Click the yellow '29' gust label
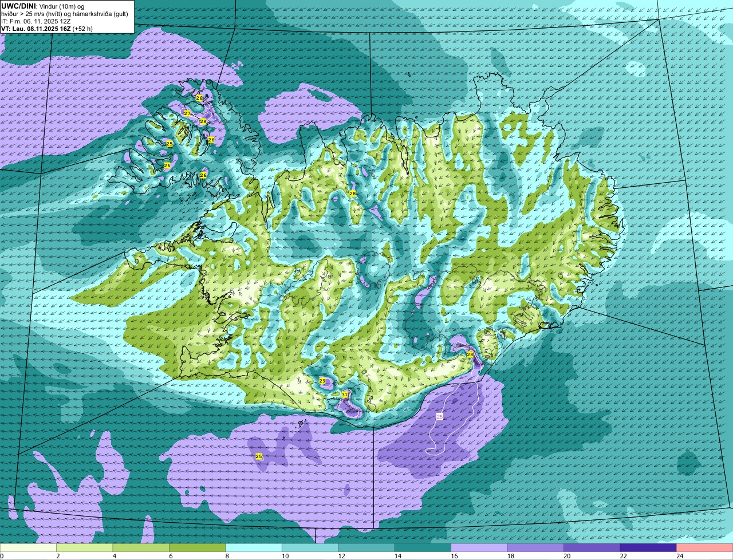The height and width of the screenshot is (560, 733). tap(322, 381)
